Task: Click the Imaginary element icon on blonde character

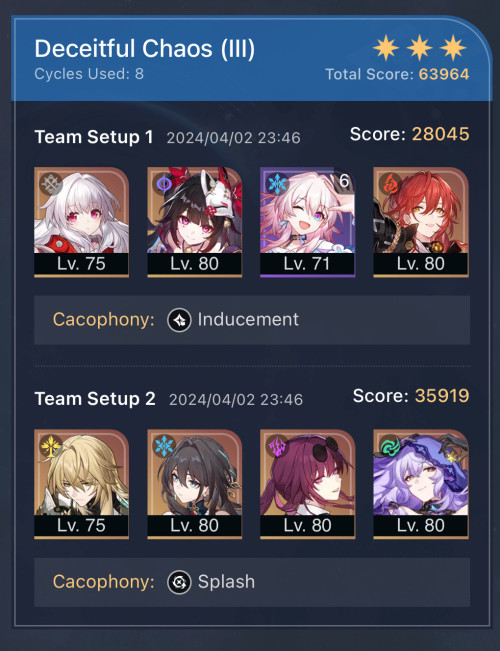Action: 51,446
